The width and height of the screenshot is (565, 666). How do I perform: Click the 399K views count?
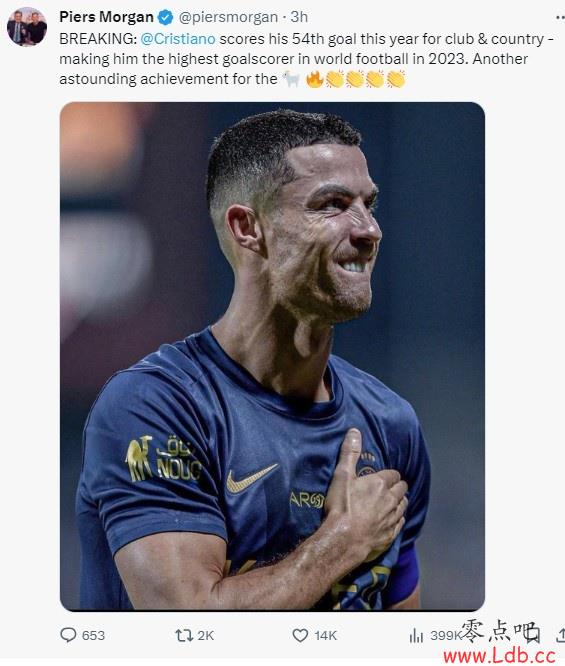[446, 635]
